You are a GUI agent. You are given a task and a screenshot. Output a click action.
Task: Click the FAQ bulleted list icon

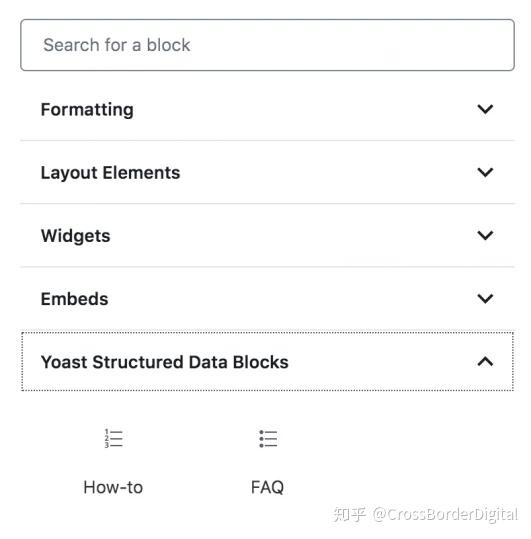click(268, 439)
